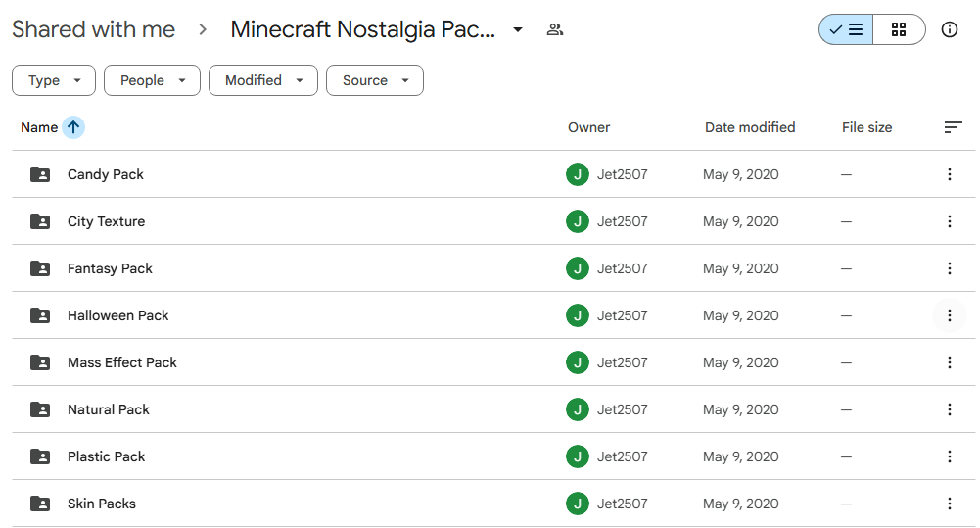
Task: Go back to Shared with me
Action: 94,29
